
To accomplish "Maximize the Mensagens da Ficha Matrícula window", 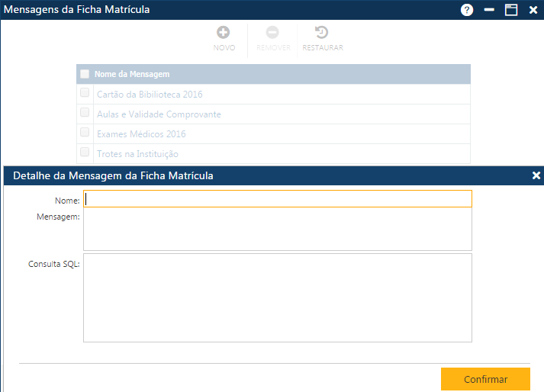I will click(x=511, y=10).
